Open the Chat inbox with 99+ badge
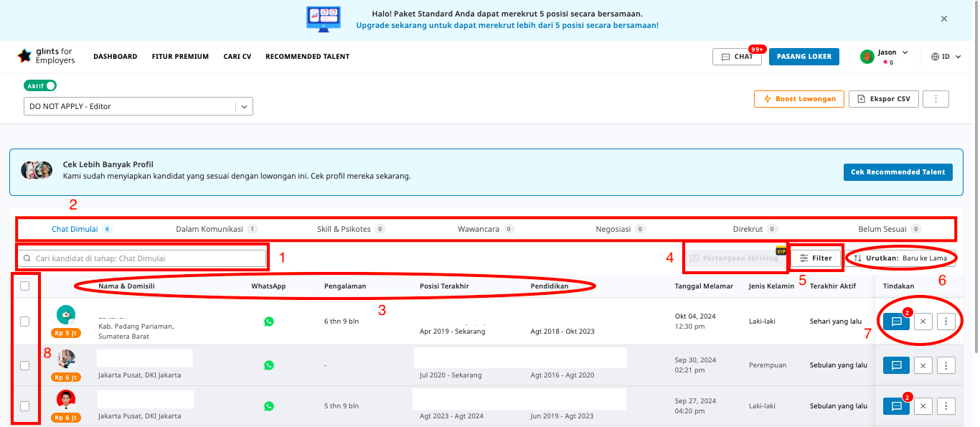 pos(737,57)
